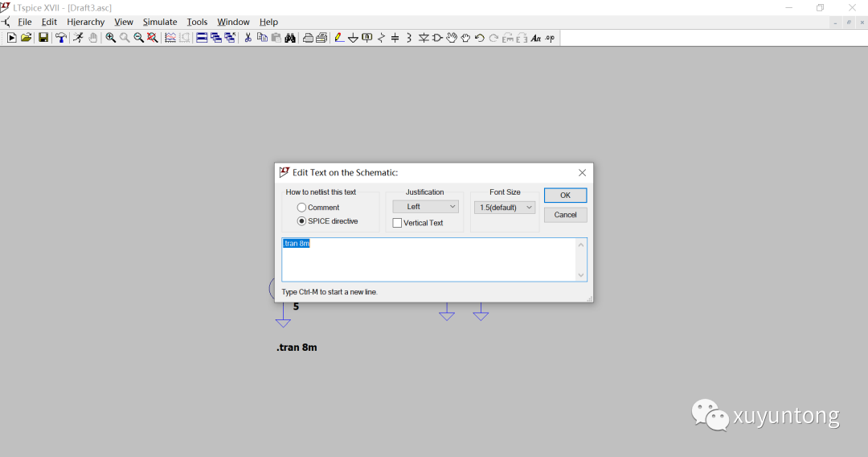This screenshot has width=868, height=457.
Task: Select the Label Net tool
Action: tap(367, 38)
